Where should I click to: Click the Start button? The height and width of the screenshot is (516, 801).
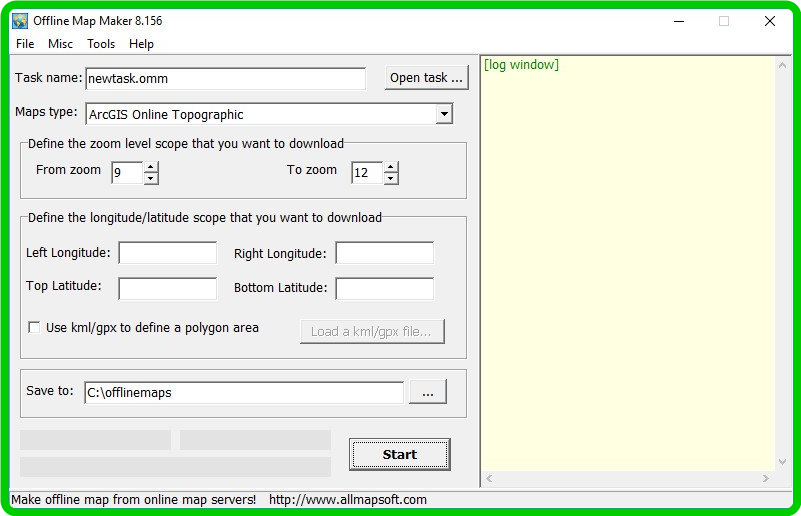coord(400,454)
